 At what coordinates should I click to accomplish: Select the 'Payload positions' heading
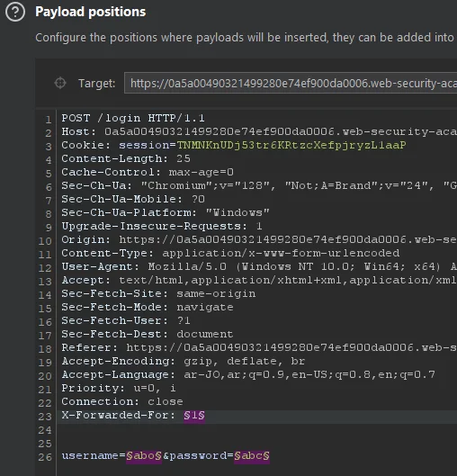coord(91,12)
